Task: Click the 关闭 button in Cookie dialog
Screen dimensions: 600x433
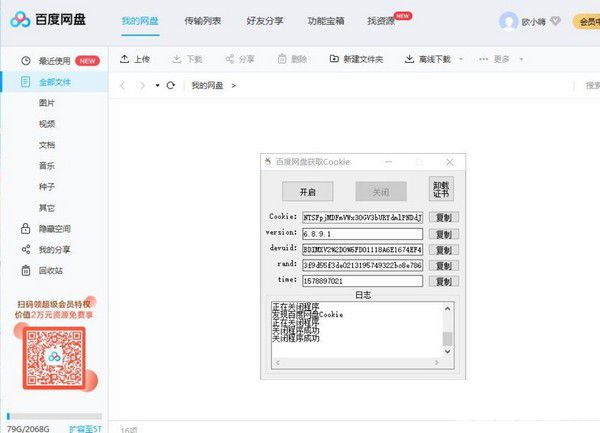Action: pos(381,192)
